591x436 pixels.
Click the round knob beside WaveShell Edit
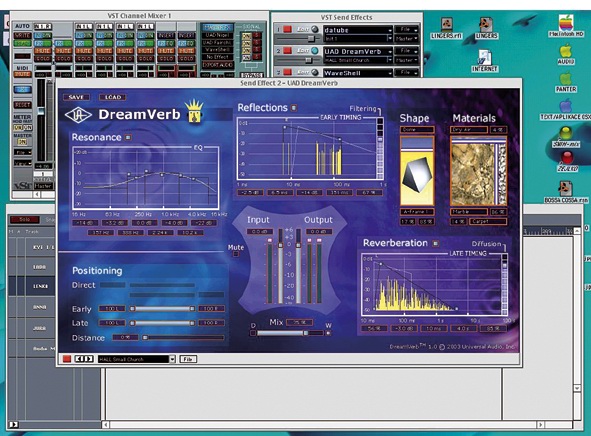315,72
